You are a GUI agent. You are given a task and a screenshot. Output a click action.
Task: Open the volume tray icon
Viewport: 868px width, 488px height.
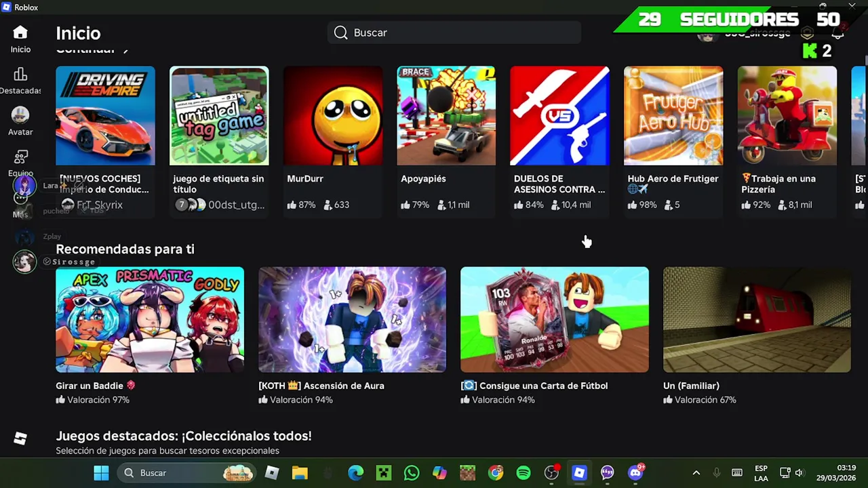click(x=799, y=473)
